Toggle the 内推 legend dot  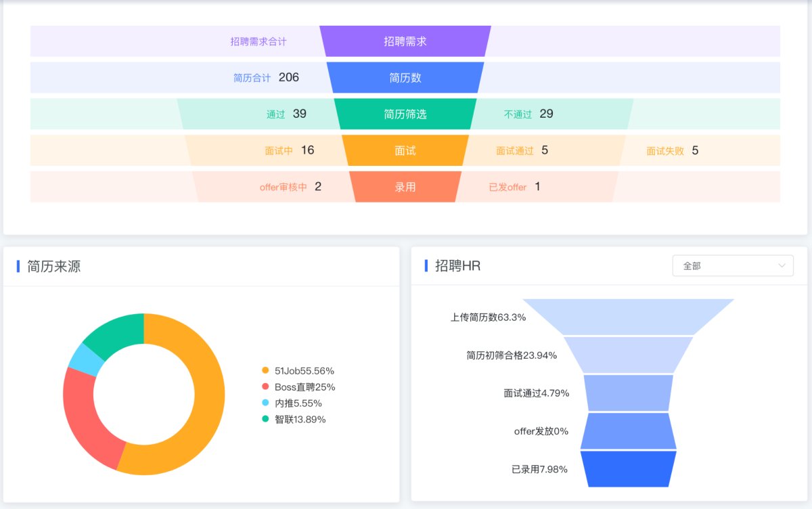[265, 403]
